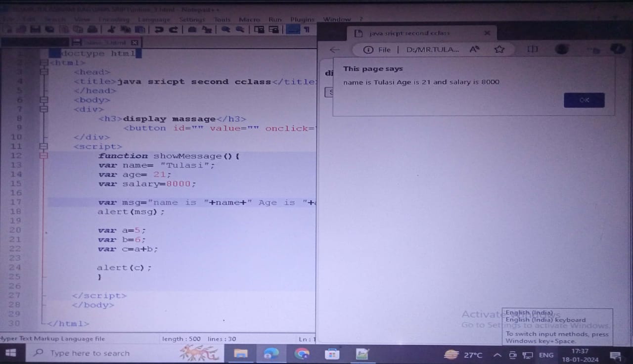Collapse the html tag fold marker

coord(44,63)
